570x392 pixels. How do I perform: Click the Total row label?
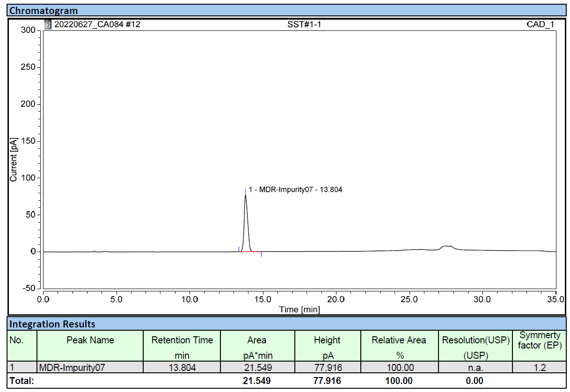pos(22,381)
